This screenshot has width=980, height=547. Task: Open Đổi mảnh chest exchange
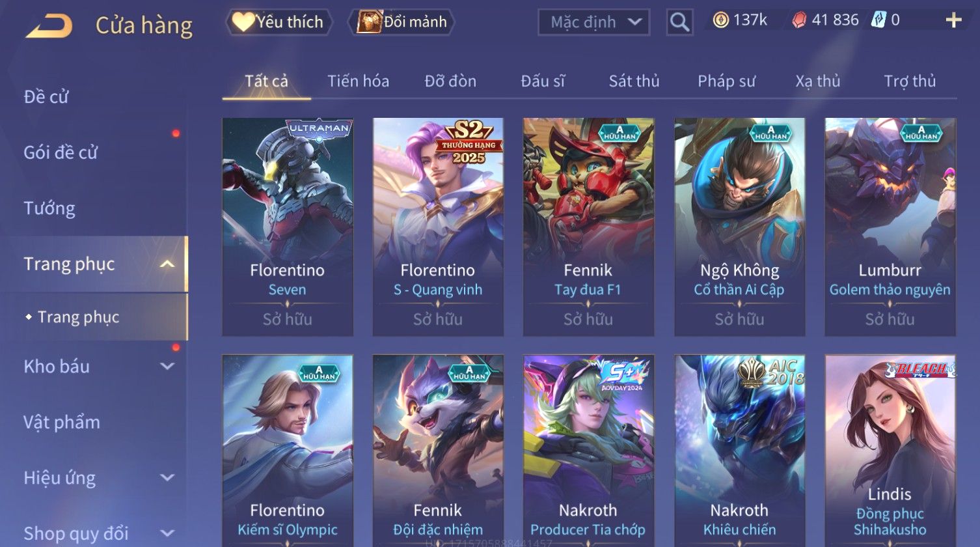pyautogui.click(x=402, y=22)
